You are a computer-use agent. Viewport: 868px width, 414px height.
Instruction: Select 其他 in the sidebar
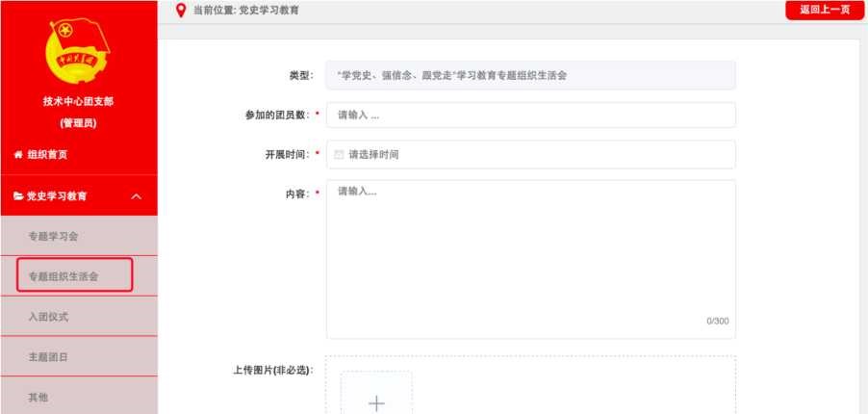[x=38, y=397]
